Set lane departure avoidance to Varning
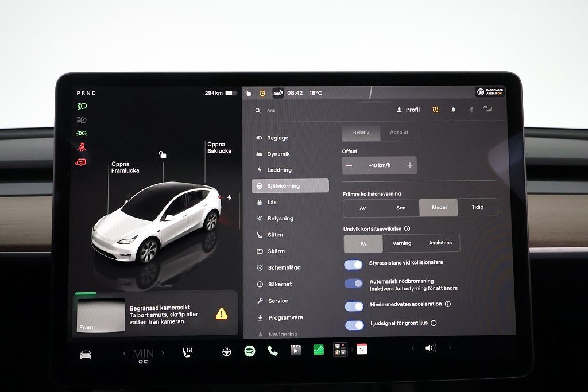The image size is (588, 392). pos(402,243)
